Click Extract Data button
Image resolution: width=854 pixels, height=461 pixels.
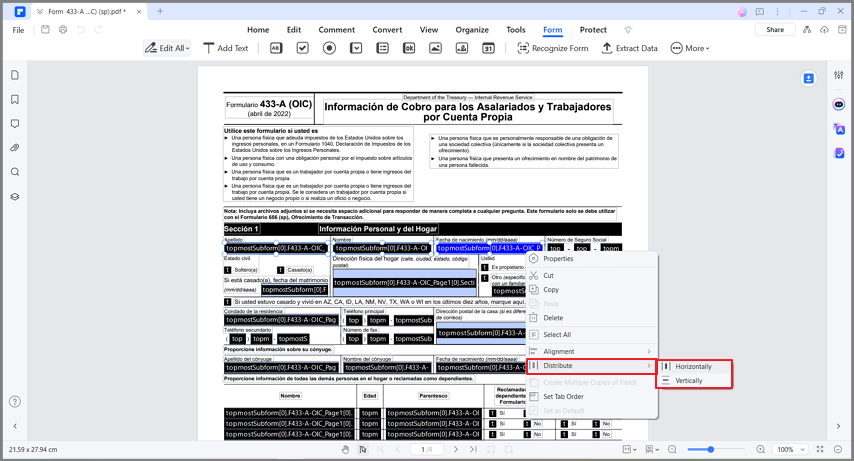click(630, 48)
